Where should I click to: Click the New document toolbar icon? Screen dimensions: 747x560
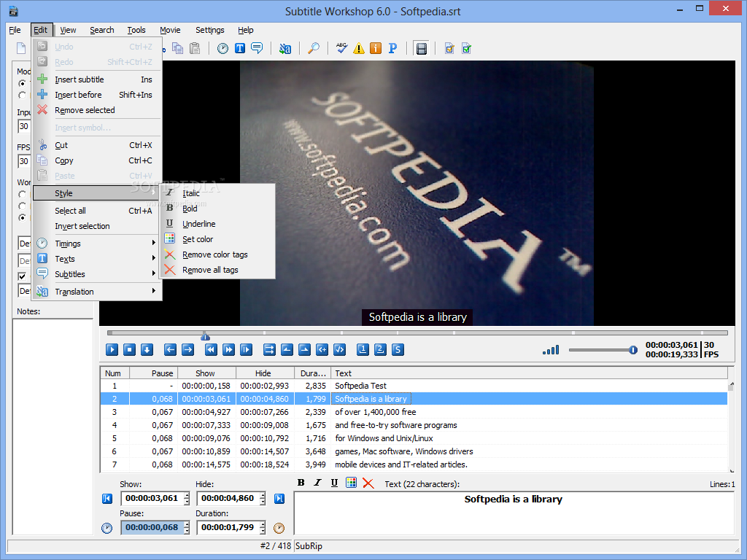click(x=21, y=48)
